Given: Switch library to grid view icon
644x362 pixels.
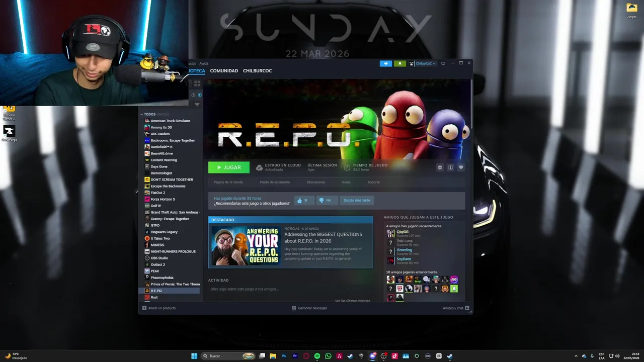Looking at the screenshot, I should (x=197, y=83).
